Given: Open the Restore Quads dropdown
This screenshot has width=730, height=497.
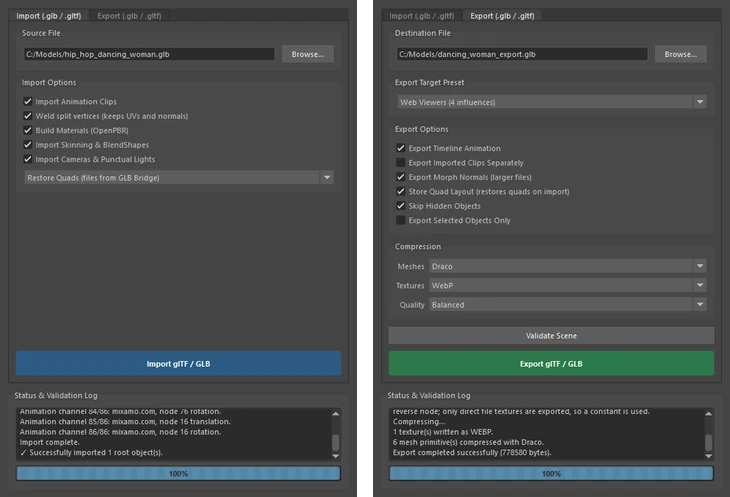Looking at the screenshot, I should click(x=179, y=177).
